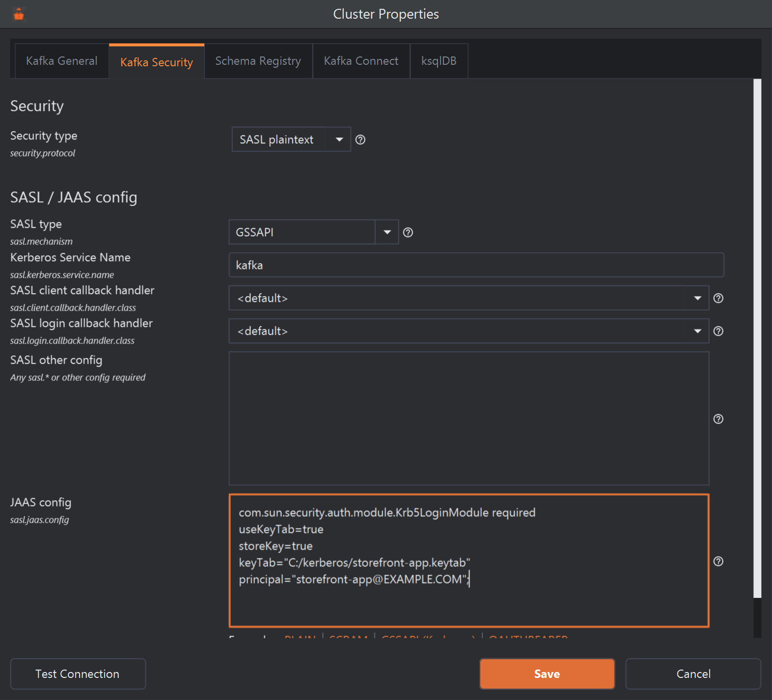
Task: Switch to the ksqlDB tab
Action: (x=439, y=61)
